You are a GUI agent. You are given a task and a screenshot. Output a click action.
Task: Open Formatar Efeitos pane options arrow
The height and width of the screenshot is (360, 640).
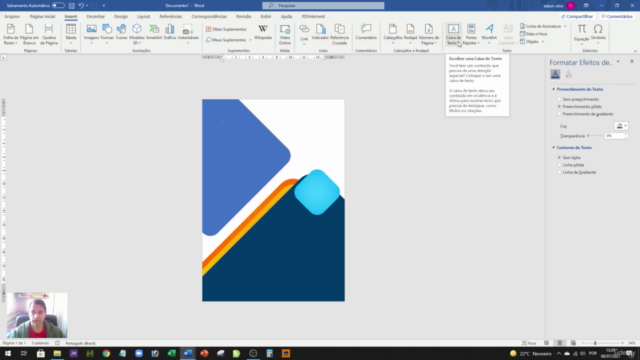pyautogui.click(x=618, y=62)
